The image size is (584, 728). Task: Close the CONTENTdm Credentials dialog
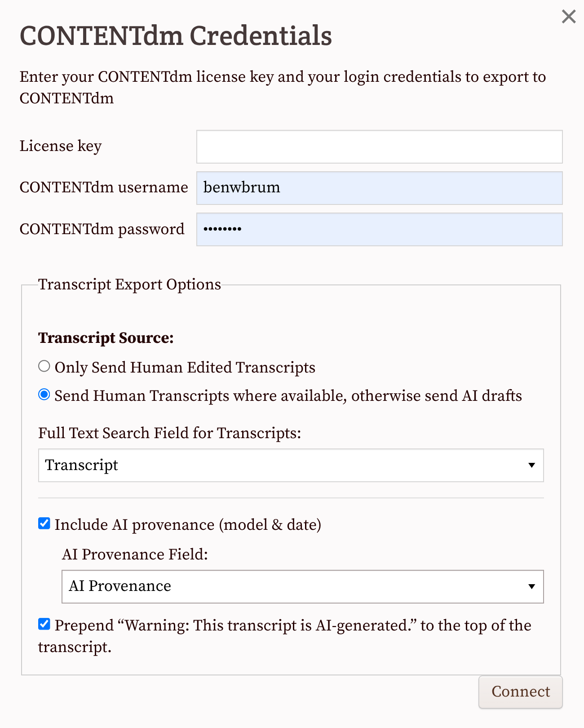pyautogui.click(x=569, y=17)
